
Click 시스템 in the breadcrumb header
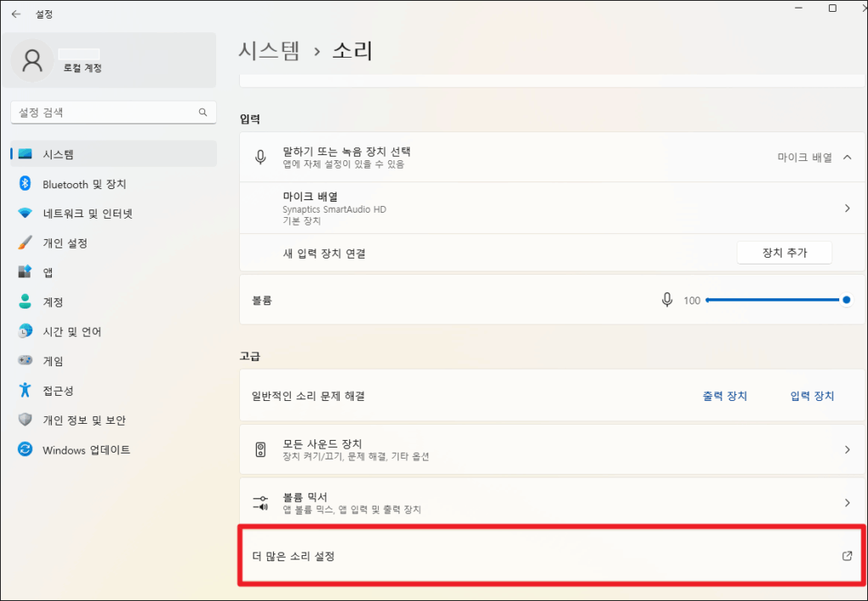[269, 50]
